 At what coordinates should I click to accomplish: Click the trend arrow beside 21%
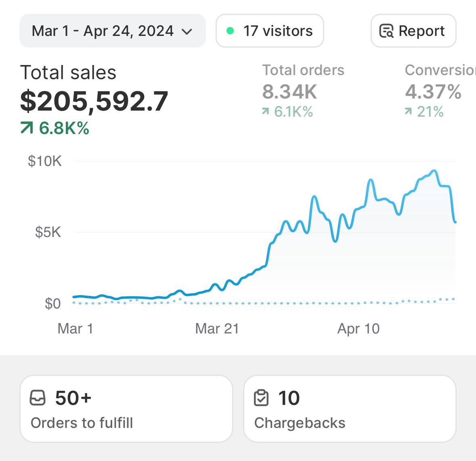[409, 111]
